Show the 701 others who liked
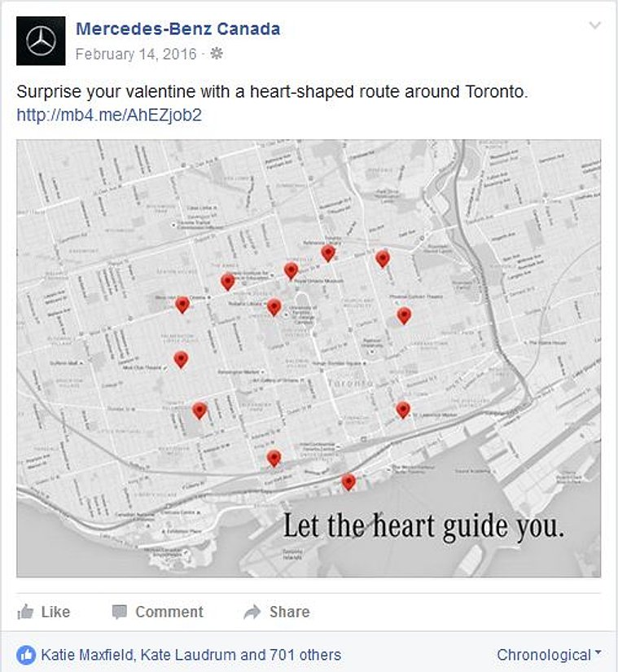Screen dimensions: 618x672 pos(305,655)
